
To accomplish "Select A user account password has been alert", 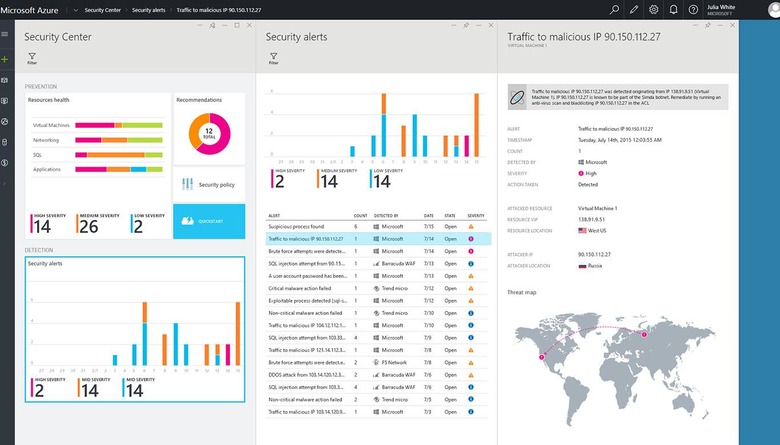I will (x=377, y=276).
